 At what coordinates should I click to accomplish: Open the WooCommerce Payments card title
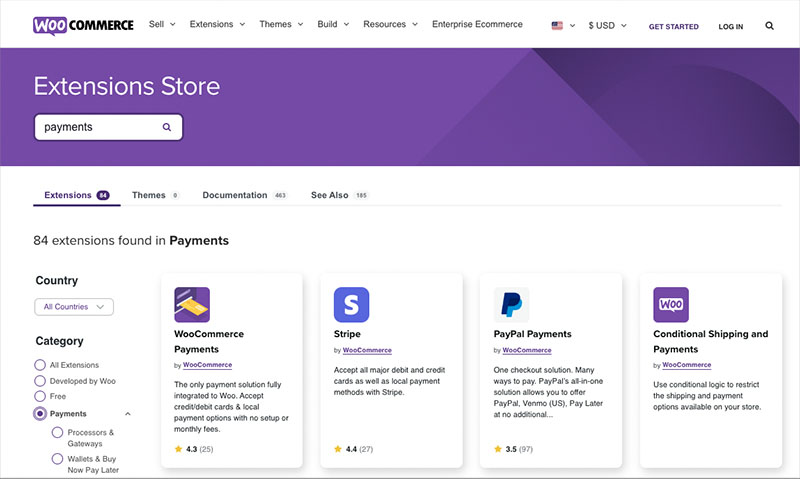coord(209,341)
